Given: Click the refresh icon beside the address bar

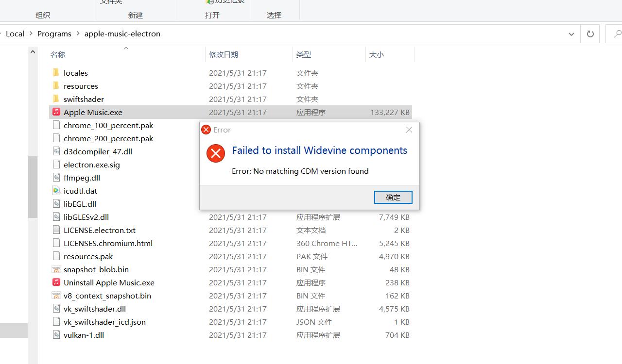Looking at the screenshot, I should tap(590, 33).
